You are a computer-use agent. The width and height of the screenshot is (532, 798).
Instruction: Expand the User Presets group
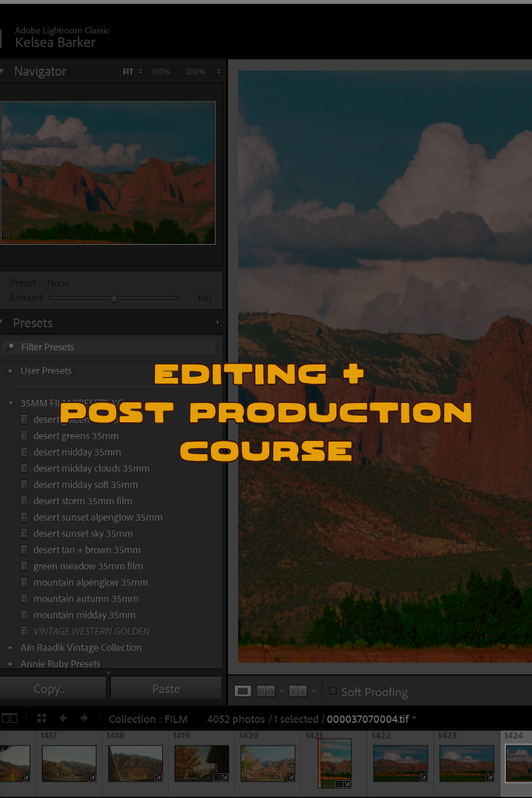tap(11, 371)
